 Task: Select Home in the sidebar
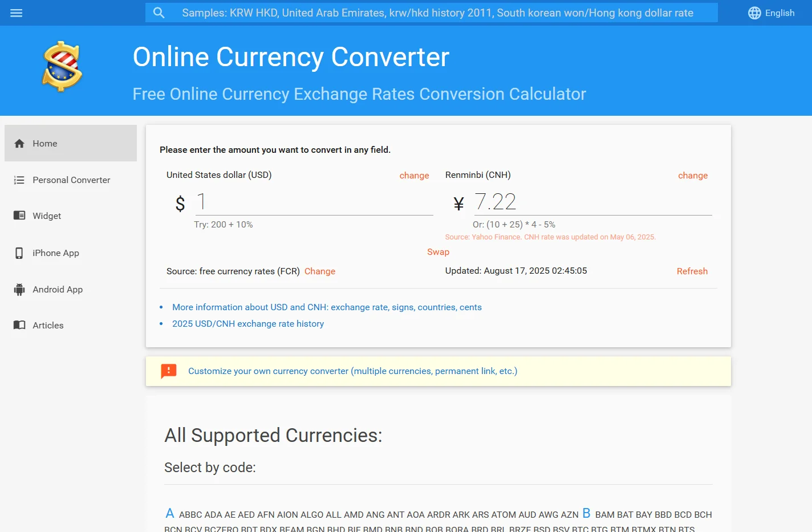tap(71, 143)
